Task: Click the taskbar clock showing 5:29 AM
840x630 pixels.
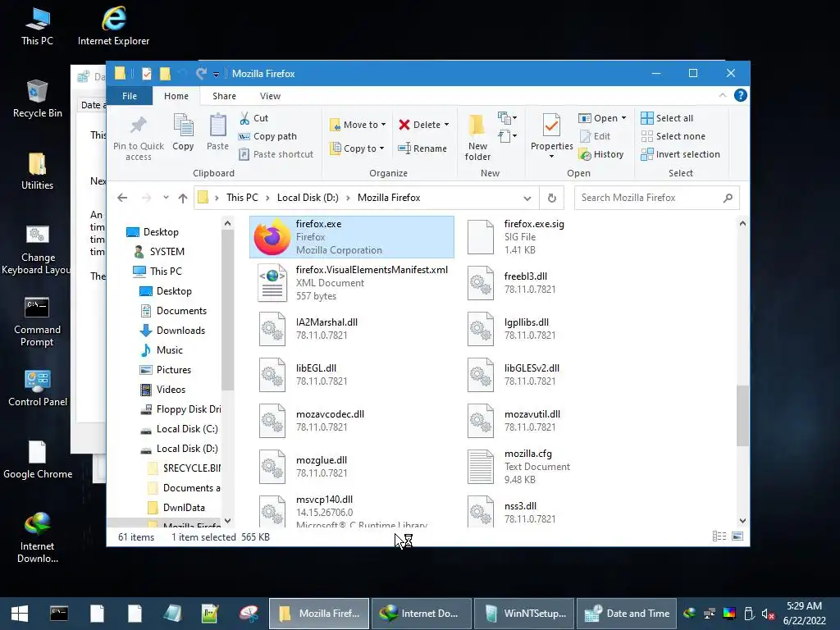Action: (x=804, y=614)
